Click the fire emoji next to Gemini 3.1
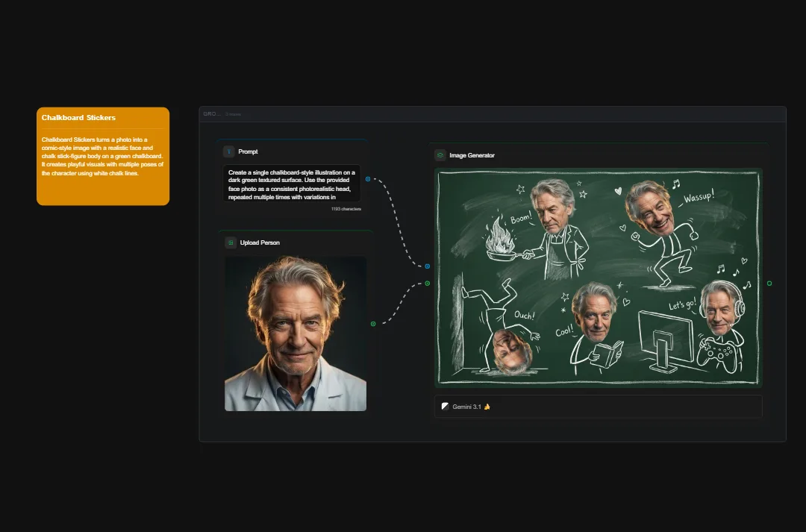Image resolution: width=806 pixels, height=532 pixels. (488, 407)
